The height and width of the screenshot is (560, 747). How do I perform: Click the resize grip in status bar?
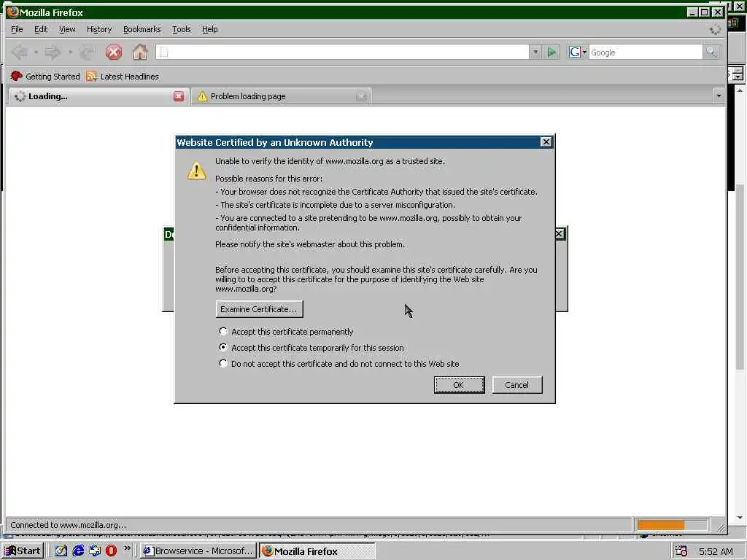pyautogui.click(x=721, y=528)
